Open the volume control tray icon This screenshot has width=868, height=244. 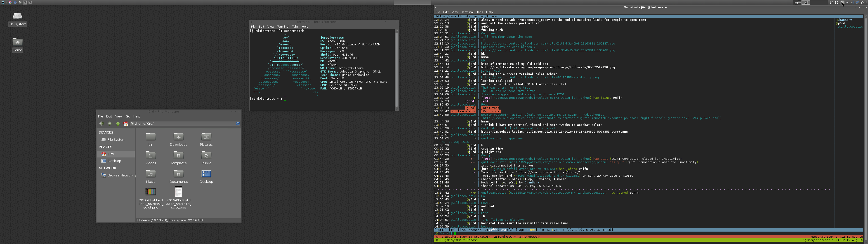852,2
